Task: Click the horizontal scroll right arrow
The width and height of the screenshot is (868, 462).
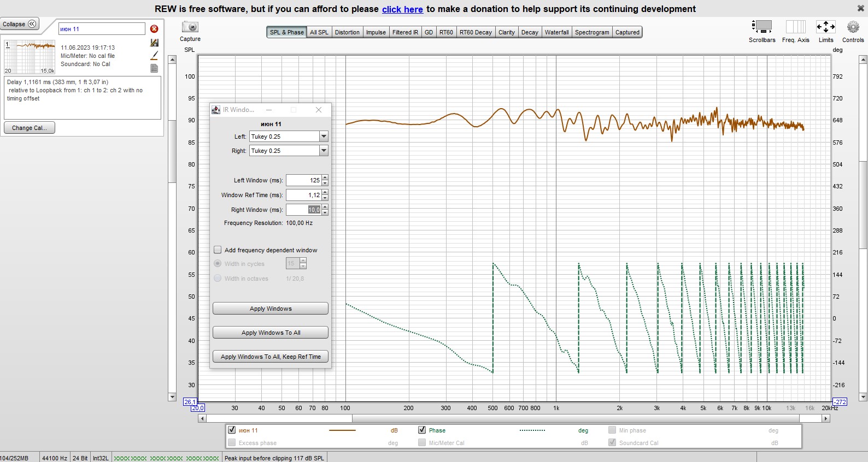Action: coord(826,418)
